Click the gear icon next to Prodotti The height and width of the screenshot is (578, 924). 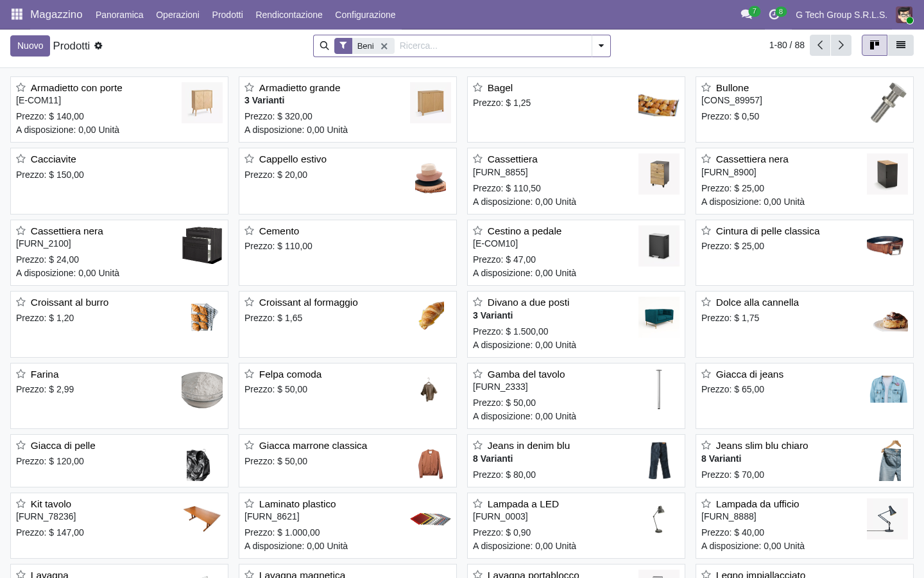pyautogui.click(x=98, y=46)
